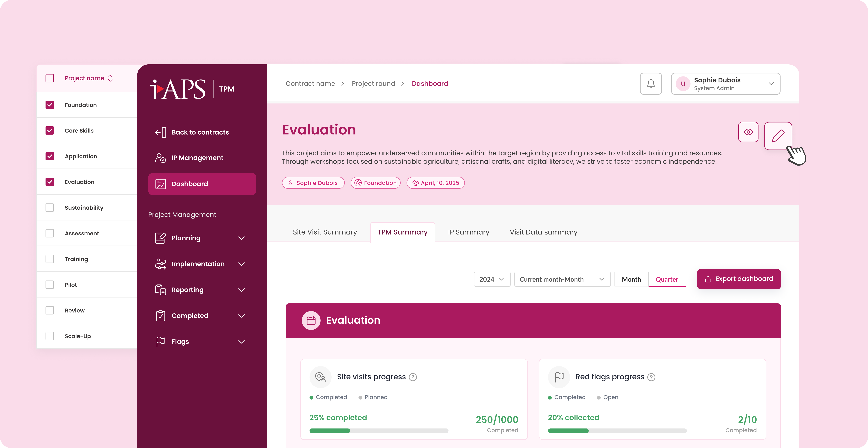Image resolution: width=868 pixels, height=448 pixels.
Task: Click the 250/1000 completed value
Action: click(497, 420)
